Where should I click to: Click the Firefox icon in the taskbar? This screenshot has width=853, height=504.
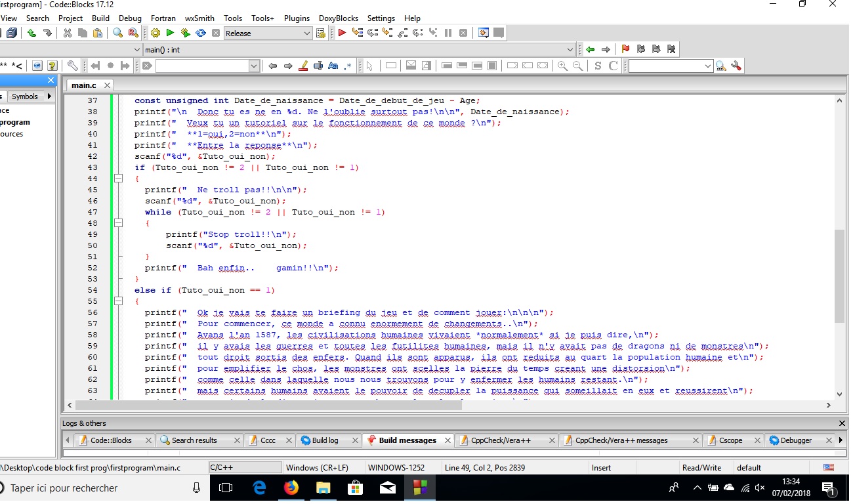coord(291,488)
